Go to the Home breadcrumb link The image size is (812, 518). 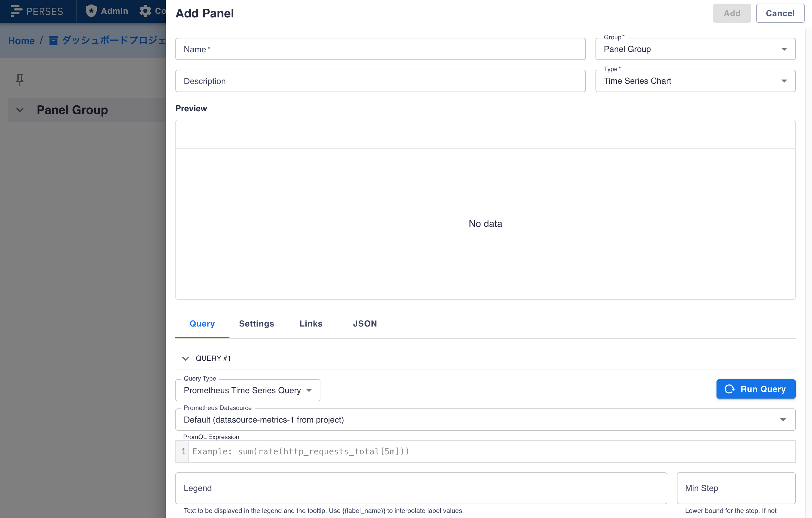point(21,41)
